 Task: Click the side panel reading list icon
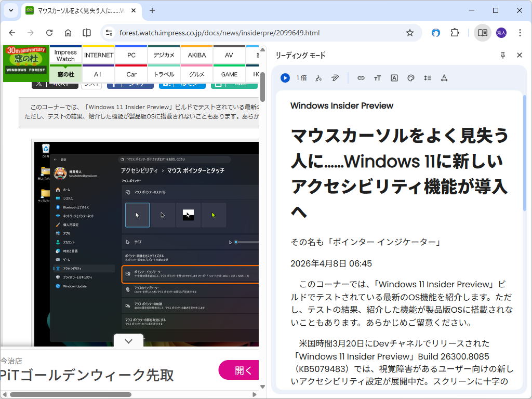point(482,32)
